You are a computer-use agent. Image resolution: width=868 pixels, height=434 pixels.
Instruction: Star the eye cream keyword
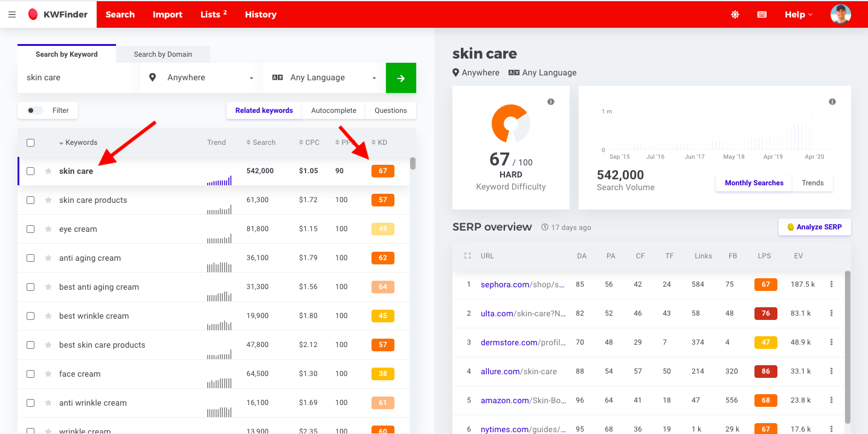point(48,229)
